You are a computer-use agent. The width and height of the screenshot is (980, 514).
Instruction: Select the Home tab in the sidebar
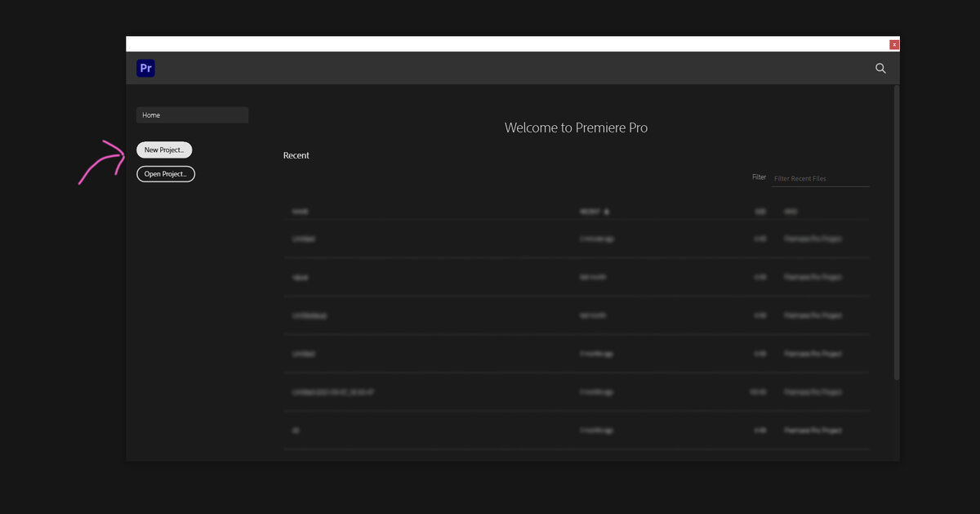coord(192,115)
